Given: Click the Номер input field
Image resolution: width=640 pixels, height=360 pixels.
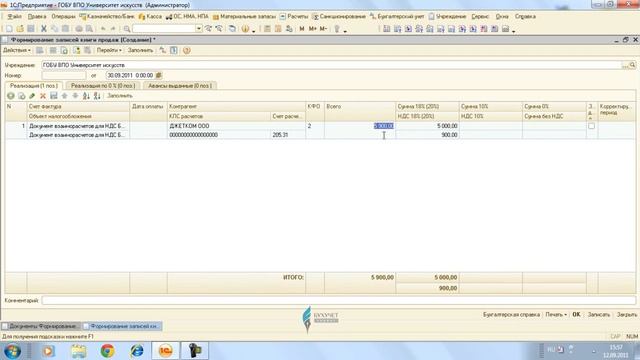Looking at the screenshot, I should click(x=64, y=75).
